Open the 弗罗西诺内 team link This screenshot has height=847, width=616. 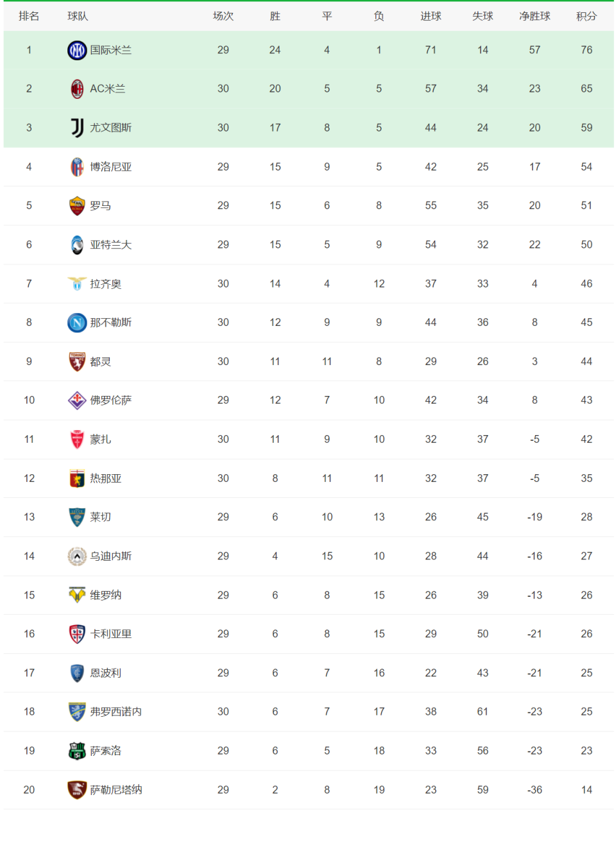(x=116, y=712)
